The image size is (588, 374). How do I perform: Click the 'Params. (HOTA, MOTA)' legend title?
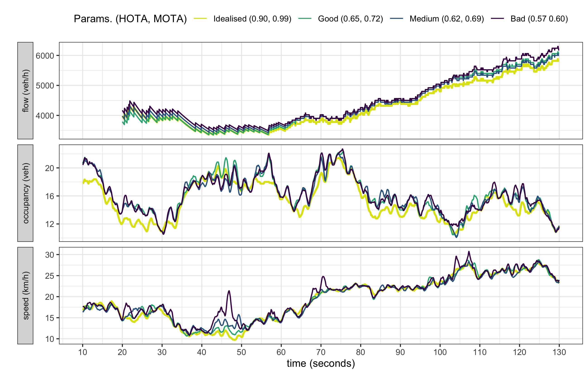130,19
